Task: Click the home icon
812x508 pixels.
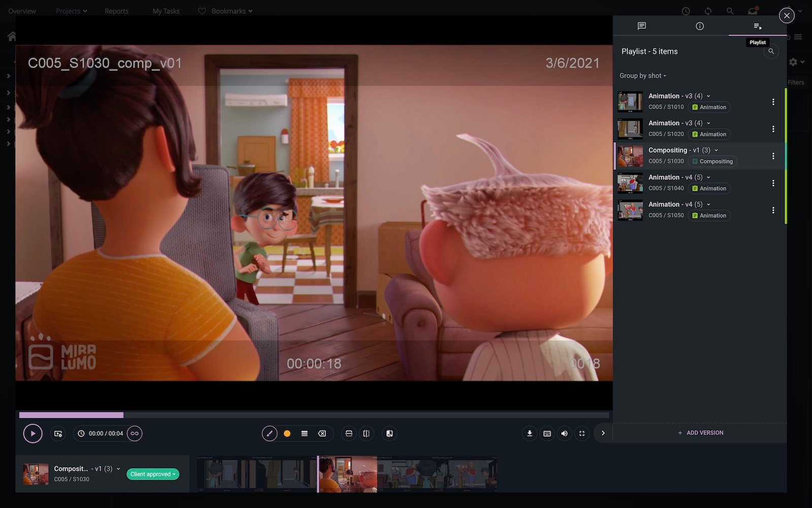Action: [x=12, y=36]
